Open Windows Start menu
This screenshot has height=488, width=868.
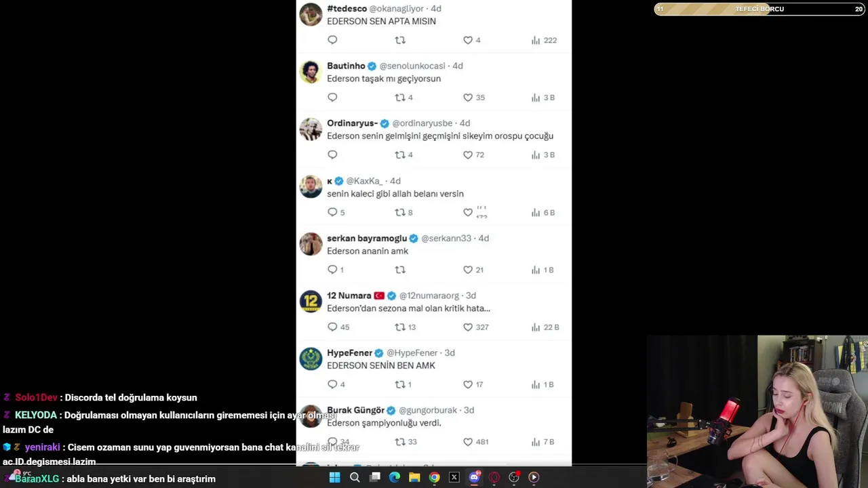tap(334, 477)
